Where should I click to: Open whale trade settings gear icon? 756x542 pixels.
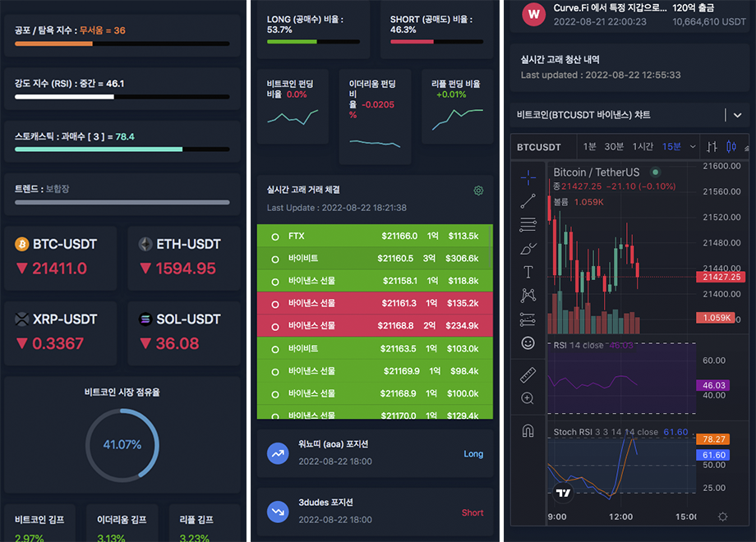tap(478, 191)
